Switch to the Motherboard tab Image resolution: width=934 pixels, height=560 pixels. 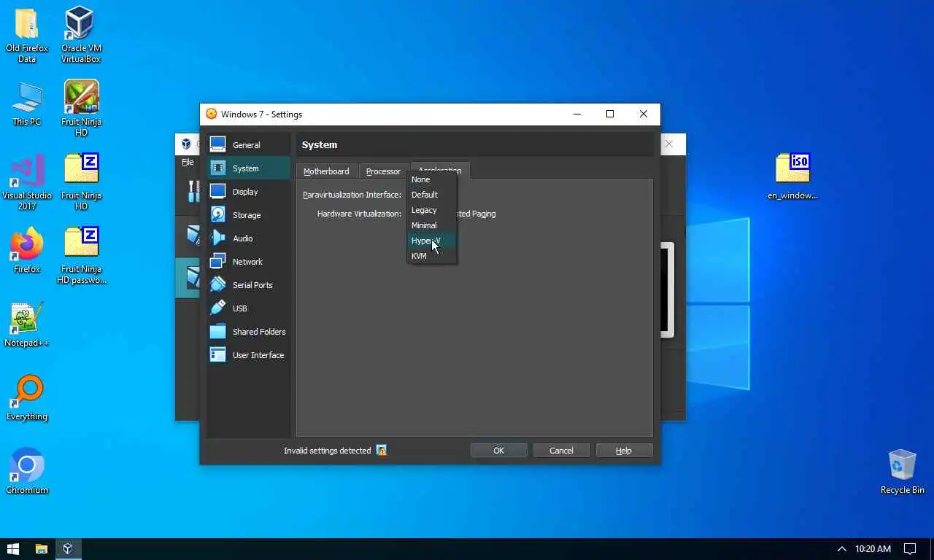click(326, 171)
